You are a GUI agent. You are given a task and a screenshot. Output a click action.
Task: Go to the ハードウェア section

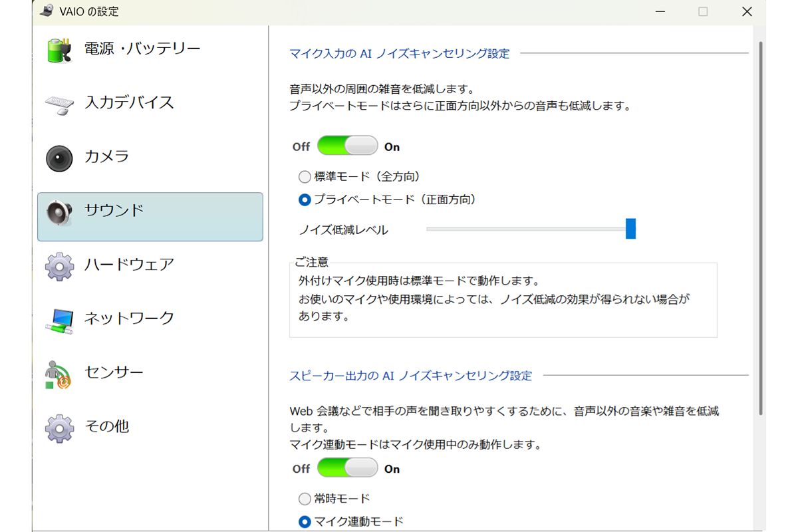150,266
